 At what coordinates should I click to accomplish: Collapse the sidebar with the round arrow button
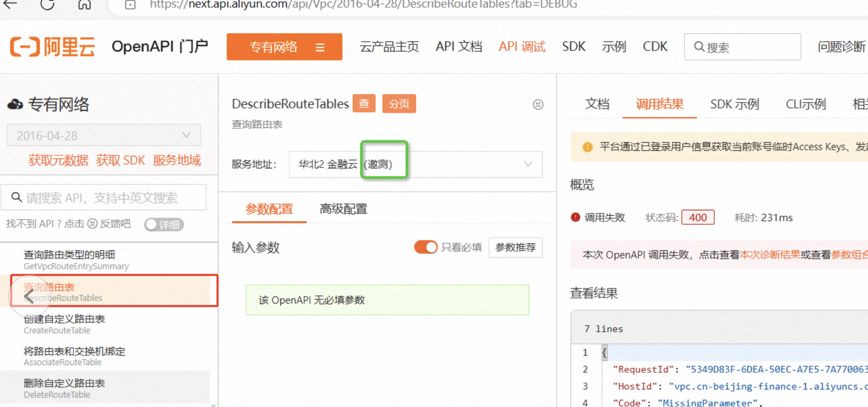(x=30, y=296)
